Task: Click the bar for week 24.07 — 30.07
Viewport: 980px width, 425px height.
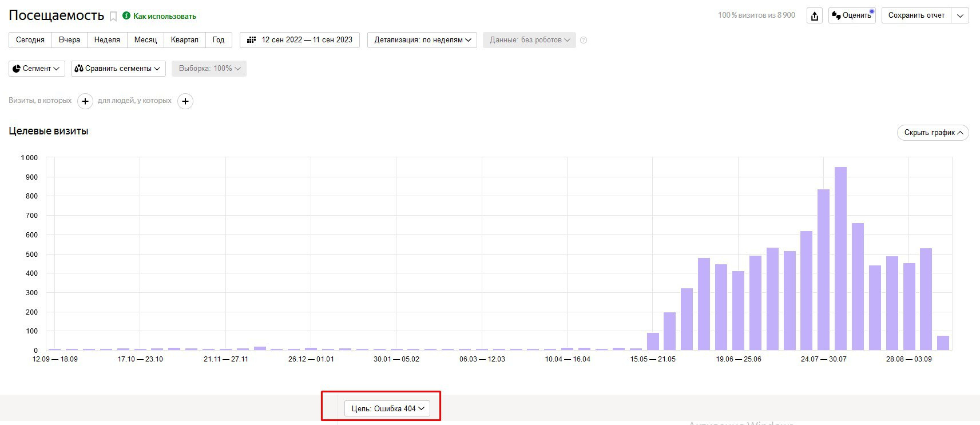Action: click(x=823, y=269)
